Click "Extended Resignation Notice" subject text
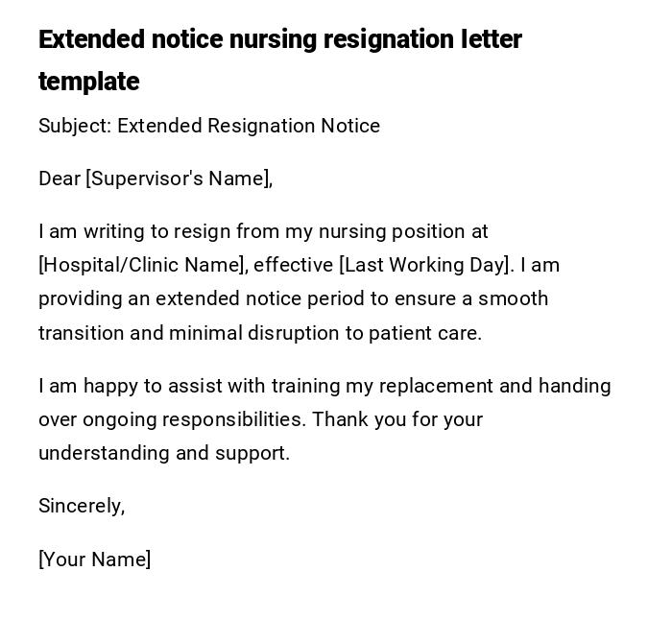This screenshot has height=619, width=672. 249,126
